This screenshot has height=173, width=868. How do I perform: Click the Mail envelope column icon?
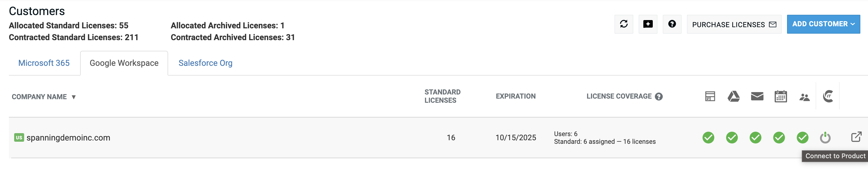click(x=757, y=97)
